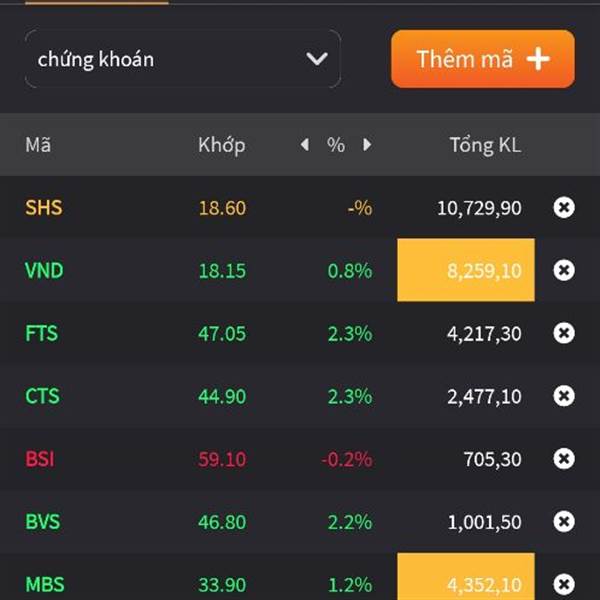The width and height of the screenshot is (600, 600).
Task: Remove VND from the watchlist
Action: pyautogui.click(x=564, y=270)
